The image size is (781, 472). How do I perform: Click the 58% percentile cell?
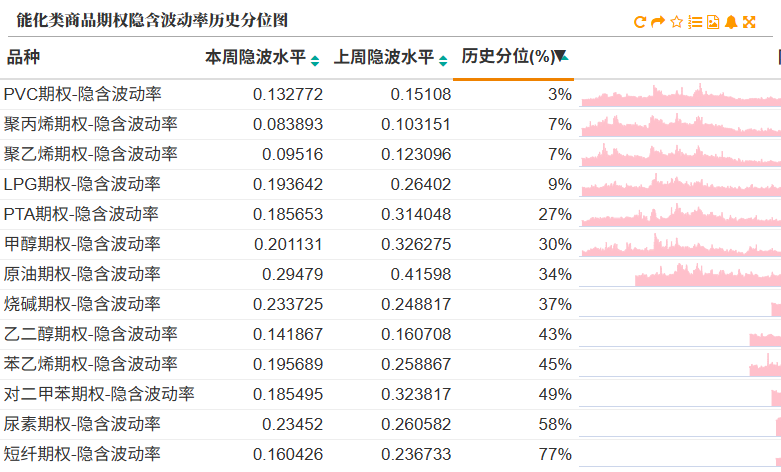click(x=555, y=424)
